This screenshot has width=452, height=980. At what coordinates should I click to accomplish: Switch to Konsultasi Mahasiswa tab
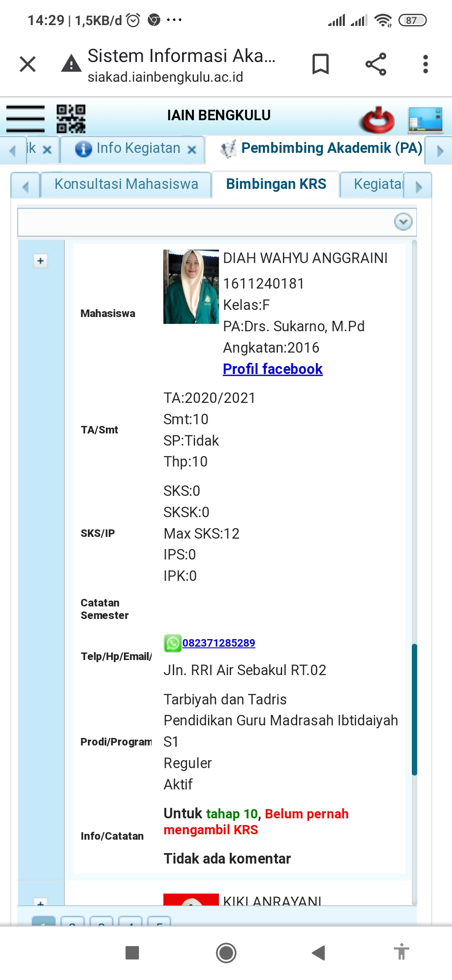[126, 184]
